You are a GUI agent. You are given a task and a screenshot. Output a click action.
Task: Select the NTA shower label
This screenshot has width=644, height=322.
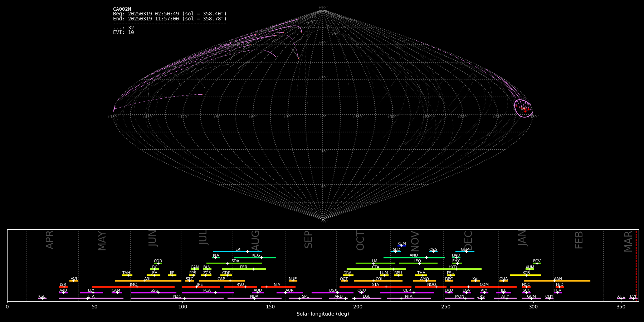409,297
